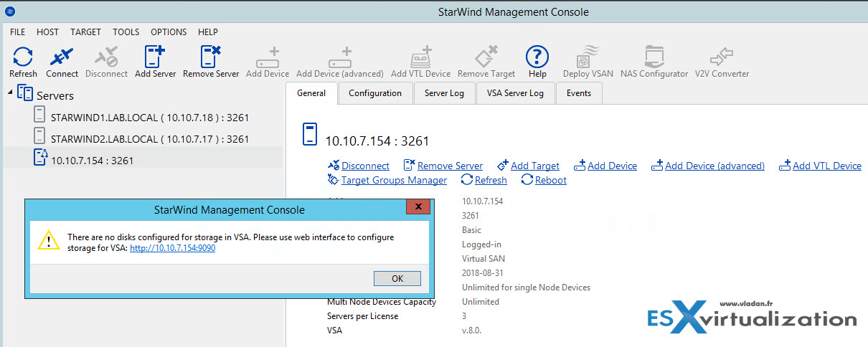Click the Refresh link in General pane
868x347 pixels.
point(491,180)
